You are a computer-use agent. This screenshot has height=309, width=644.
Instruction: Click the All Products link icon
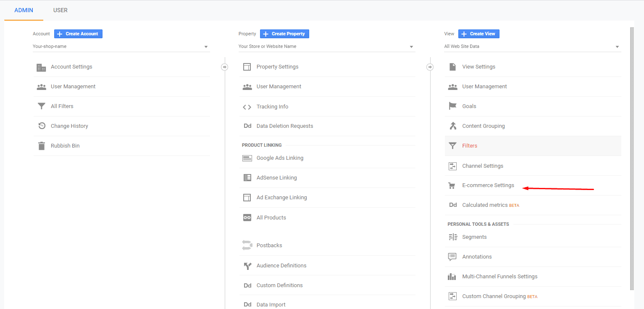coord(247,218)
